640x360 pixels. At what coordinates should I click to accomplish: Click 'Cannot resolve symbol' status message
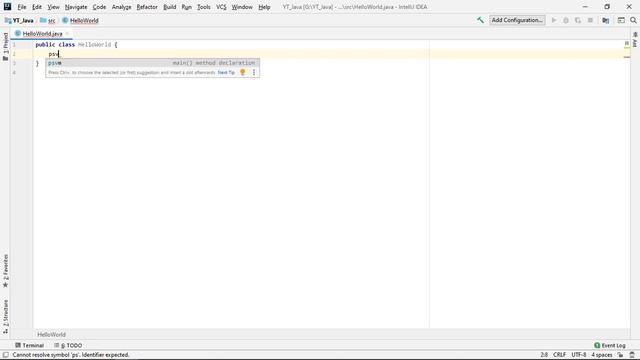coord(71,355)
